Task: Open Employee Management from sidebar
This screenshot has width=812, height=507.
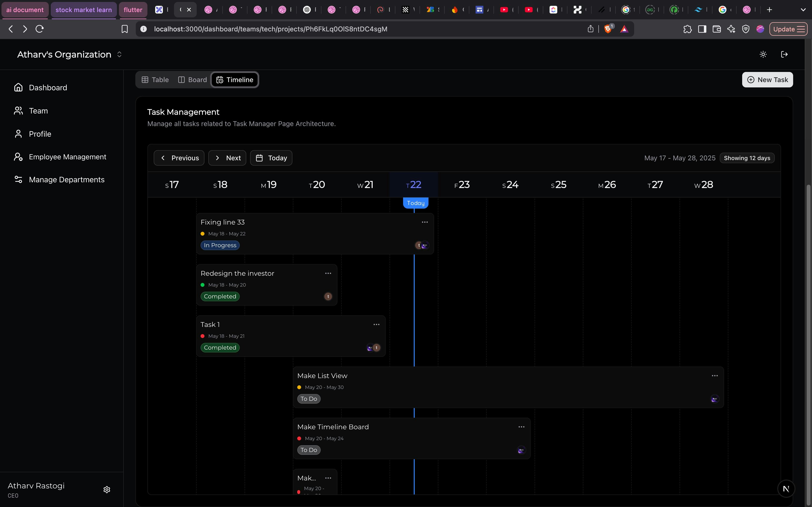Action: point(67,157)
